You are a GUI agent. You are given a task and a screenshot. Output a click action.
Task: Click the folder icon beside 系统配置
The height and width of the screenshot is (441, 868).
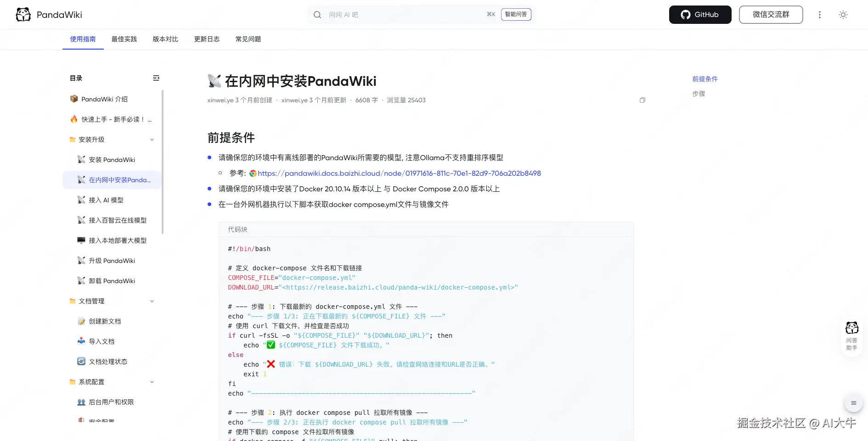[x=73, y=382]
